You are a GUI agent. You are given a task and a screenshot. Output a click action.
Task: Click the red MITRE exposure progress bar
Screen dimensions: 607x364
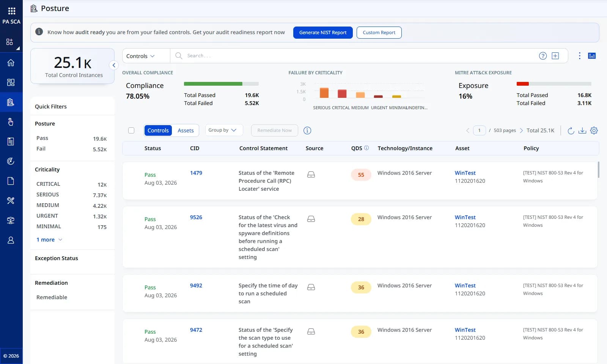(522, 84)
